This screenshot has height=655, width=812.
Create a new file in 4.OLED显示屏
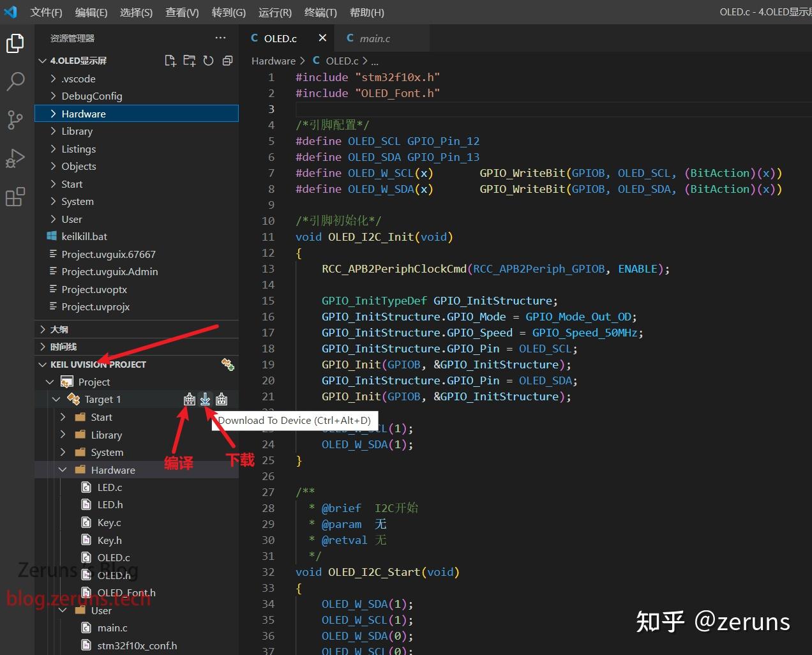tap(170, 61)
